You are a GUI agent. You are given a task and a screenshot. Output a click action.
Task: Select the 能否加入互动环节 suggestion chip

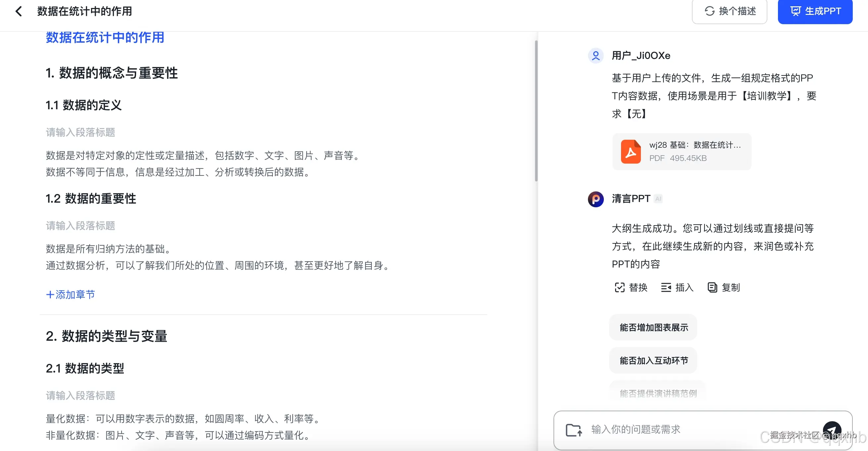pyautogui.click(x=653, y=360)
